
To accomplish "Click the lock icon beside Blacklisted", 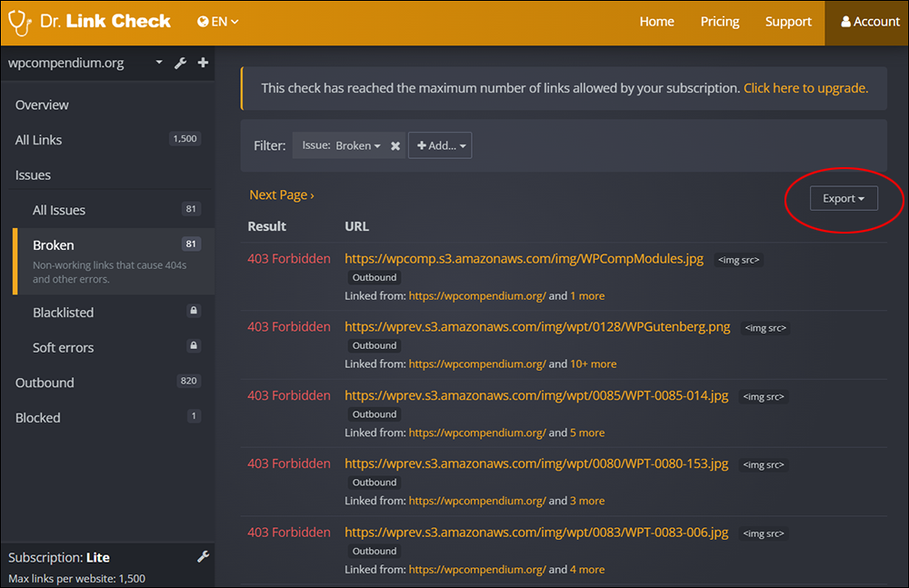I will point(194,311).
